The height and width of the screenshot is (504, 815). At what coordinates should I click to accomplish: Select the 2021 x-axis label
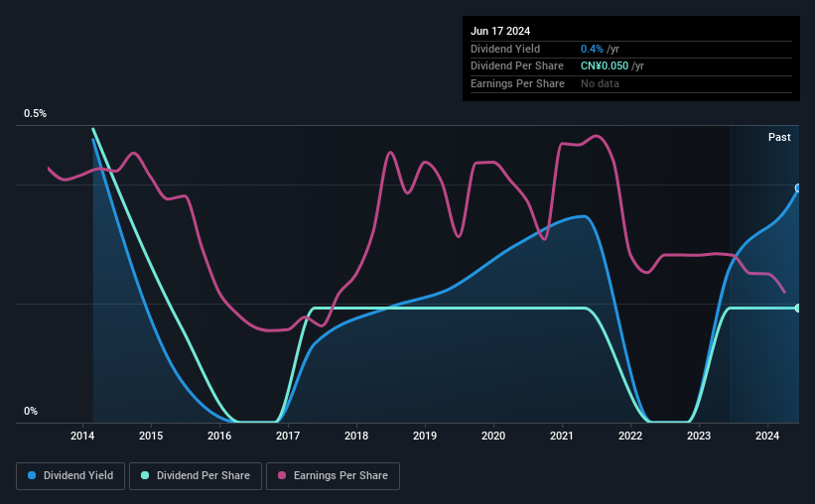tap(562, 436)
